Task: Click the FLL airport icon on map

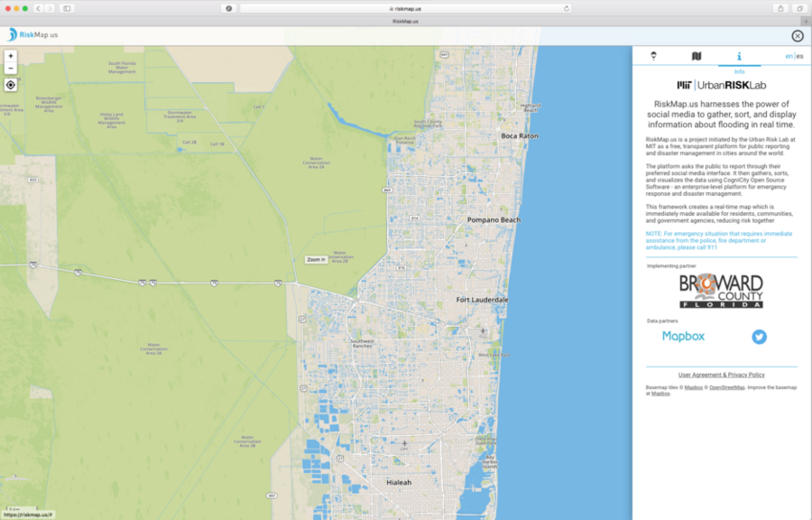Action: [x=483, y=330]
